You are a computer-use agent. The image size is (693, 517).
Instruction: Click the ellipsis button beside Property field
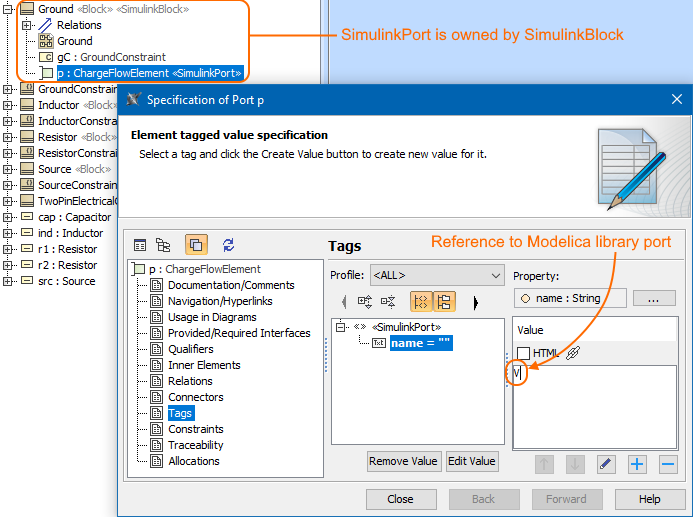point(654,298)
